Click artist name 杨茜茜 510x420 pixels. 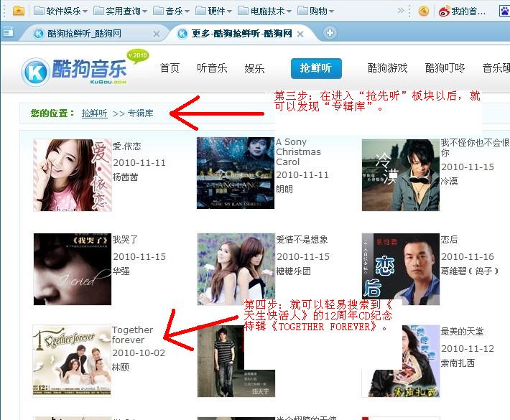(x=125, y=177)
